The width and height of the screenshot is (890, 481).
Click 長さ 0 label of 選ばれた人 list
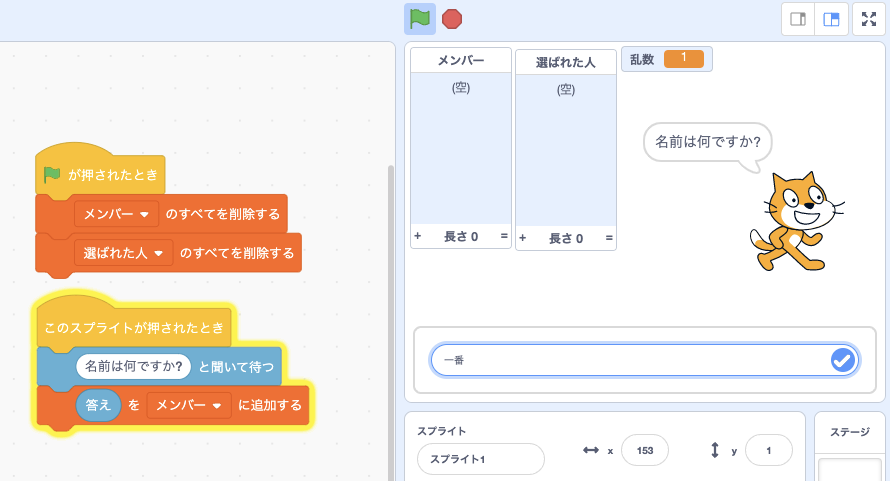tap(566, 239)
